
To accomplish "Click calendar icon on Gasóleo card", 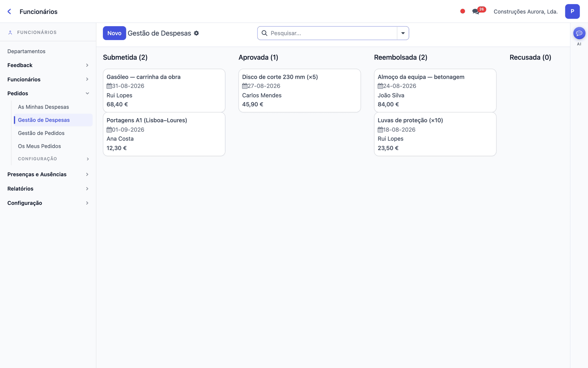I will 109,86.
